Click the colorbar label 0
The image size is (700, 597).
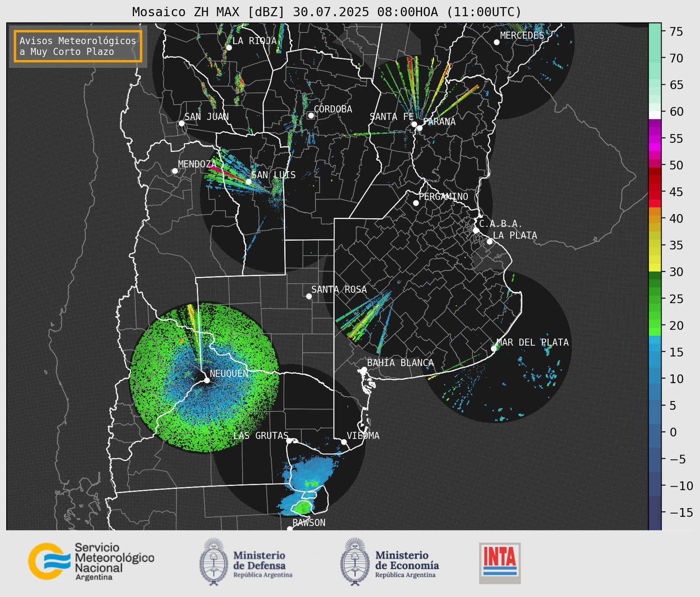click(x=673, y=433)
